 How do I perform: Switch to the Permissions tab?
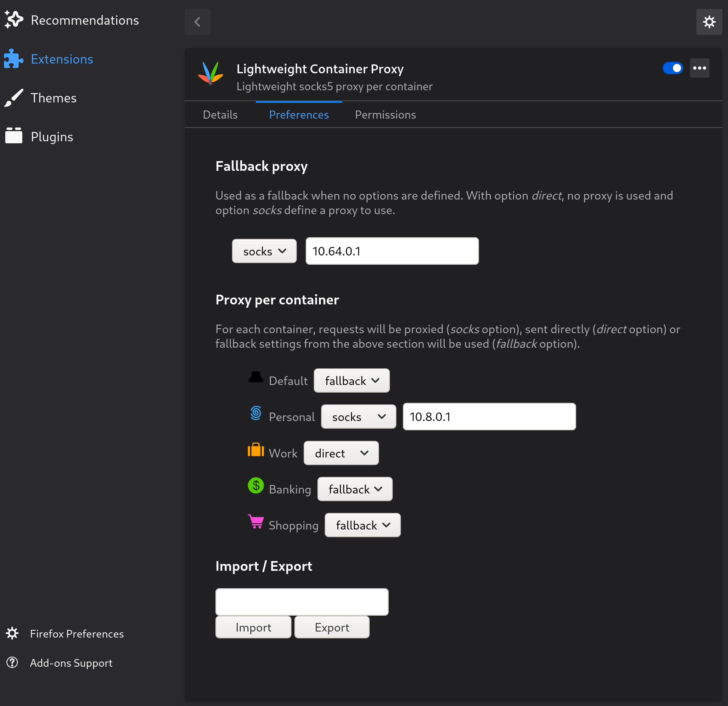(x=385, y=115)
